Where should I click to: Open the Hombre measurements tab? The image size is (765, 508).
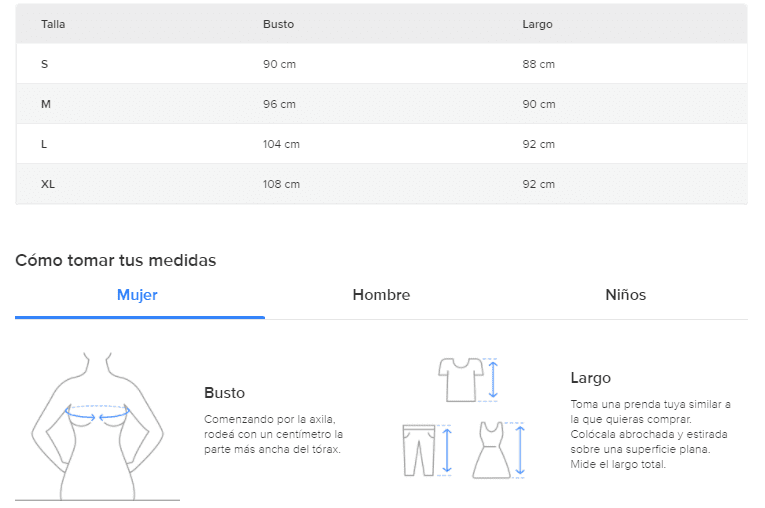click(x=381, y=295)
